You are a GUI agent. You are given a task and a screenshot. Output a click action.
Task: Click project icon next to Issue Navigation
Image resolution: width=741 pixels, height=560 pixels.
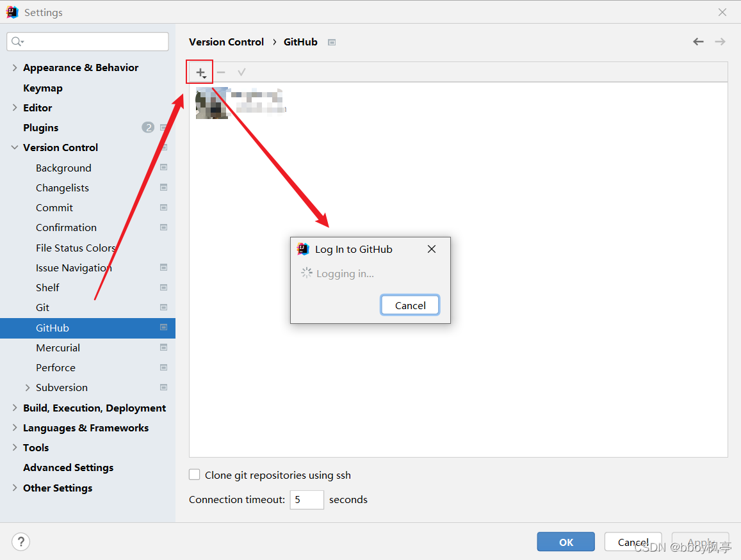pos(163,268)
